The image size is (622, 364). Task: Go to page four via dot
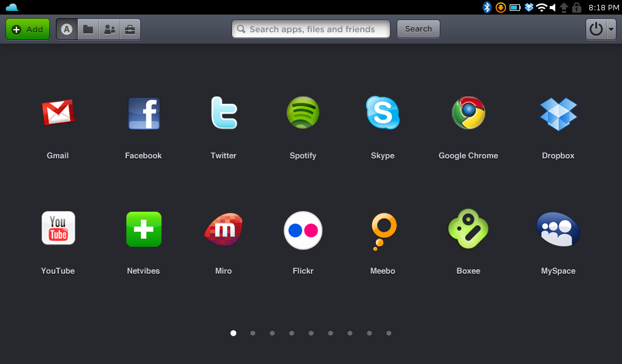[x=292, y=333]
